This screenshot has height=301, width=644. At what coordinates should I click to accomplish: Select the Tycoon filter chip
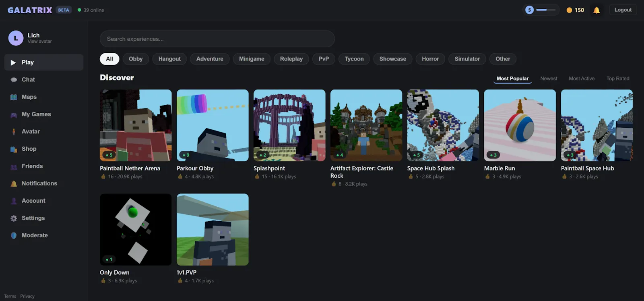(x=354, y=59)
